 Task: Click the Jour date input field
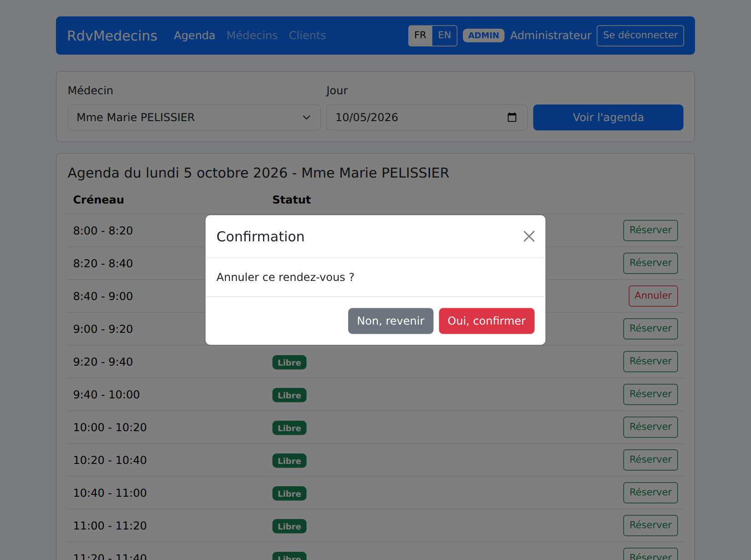click(x=426, y=117)
